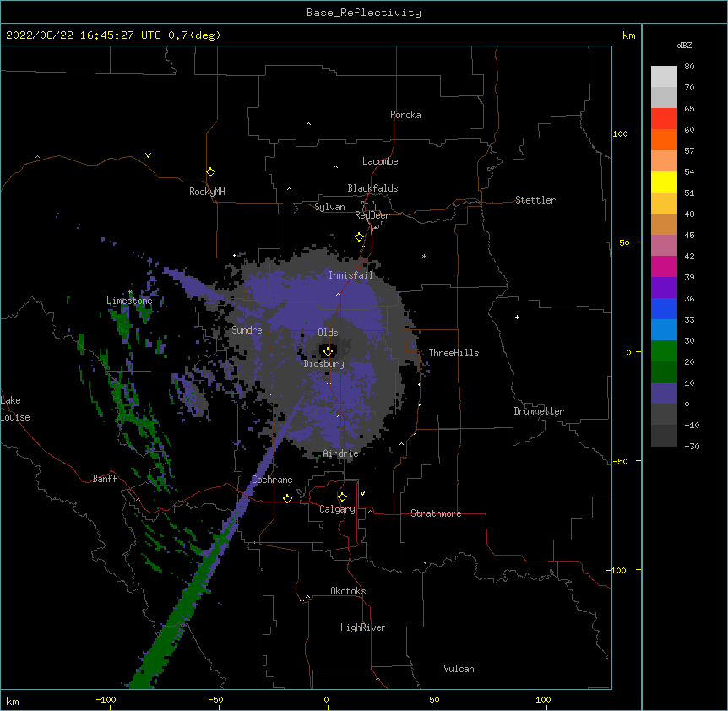Click the yellow diamond marker above RockyMH

(210, 171)
